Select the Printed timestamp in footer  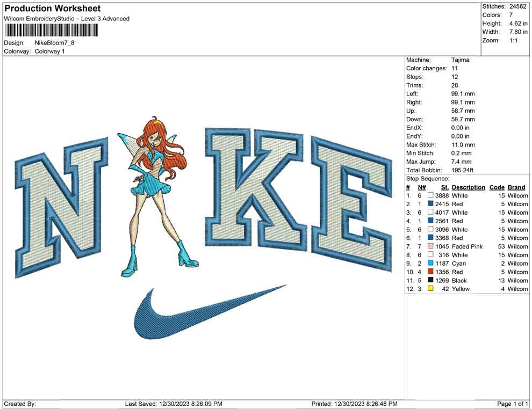pyautogui.click(x=354, y=404)
